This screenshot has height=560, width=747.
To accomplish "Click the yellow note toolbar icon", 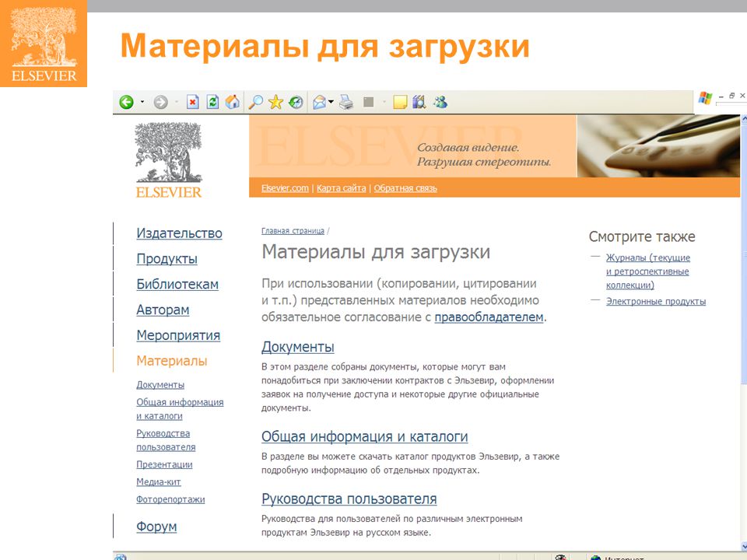I will point(400,102).
